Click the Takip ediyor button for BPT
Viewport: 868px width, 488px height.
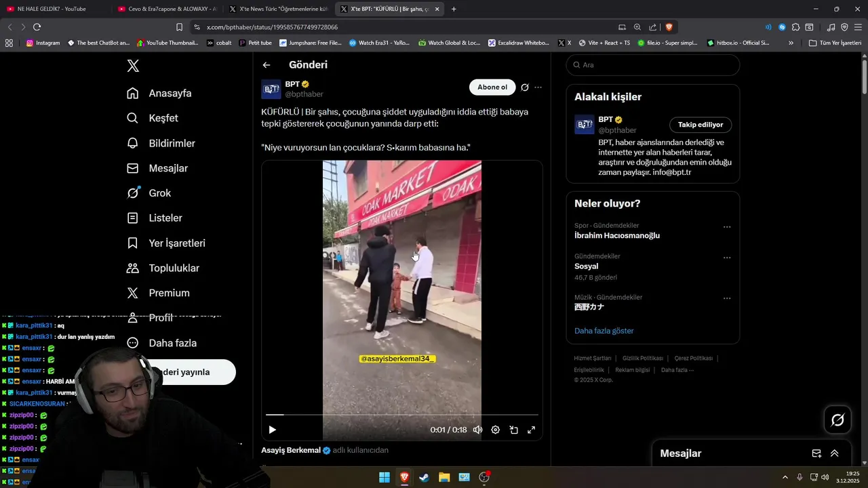pyautogui.click(x=701, y=125)
